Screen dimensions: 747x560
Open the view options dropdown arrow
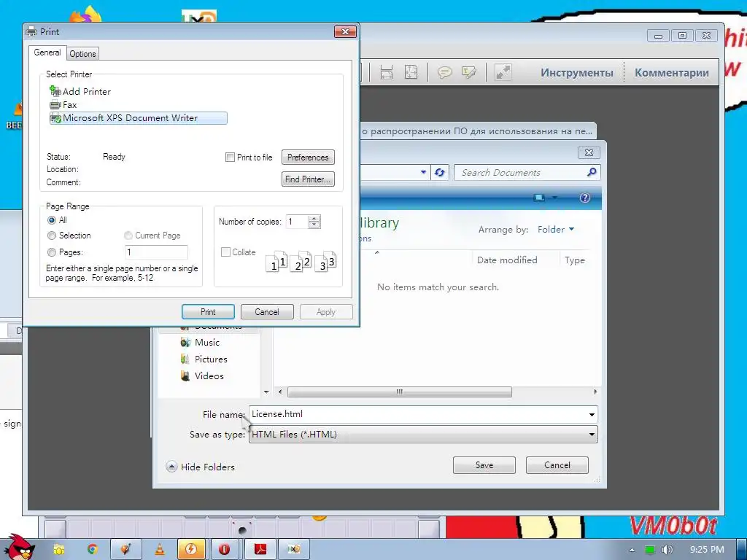[x=554, y=198]
